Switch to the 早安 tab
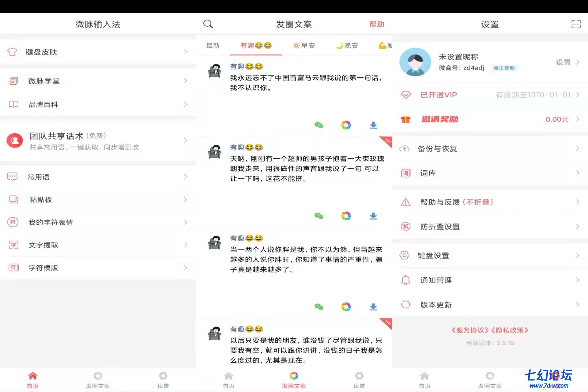Viewport: 588px width, 392px height. coord(304,46)
